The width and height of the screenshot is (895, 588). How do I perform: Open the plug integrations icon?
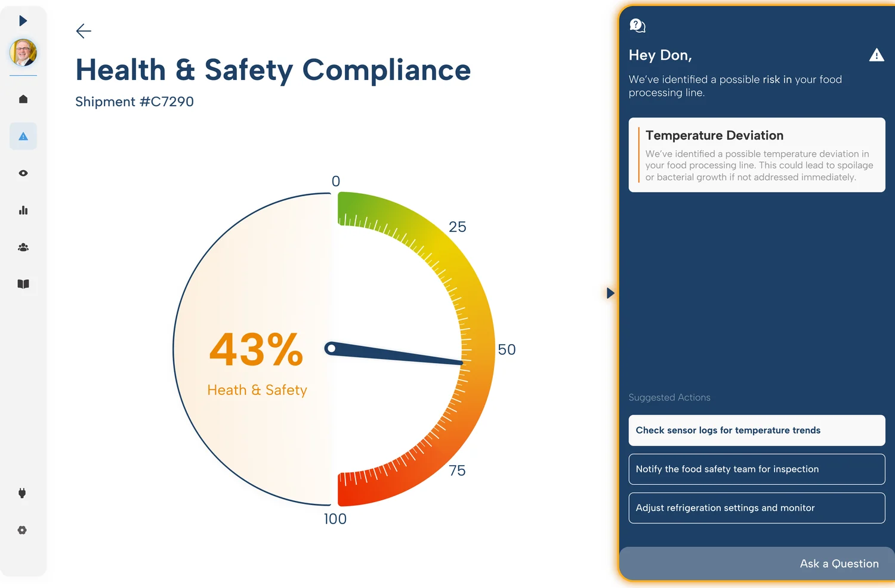tap(22, 493)
